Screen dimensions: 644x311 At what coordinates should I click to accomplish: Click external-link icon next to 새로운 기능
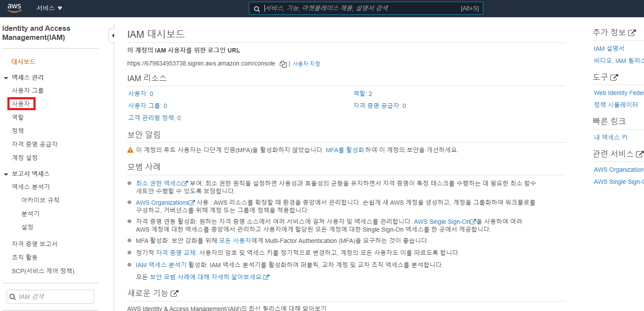tap(175, 294)
